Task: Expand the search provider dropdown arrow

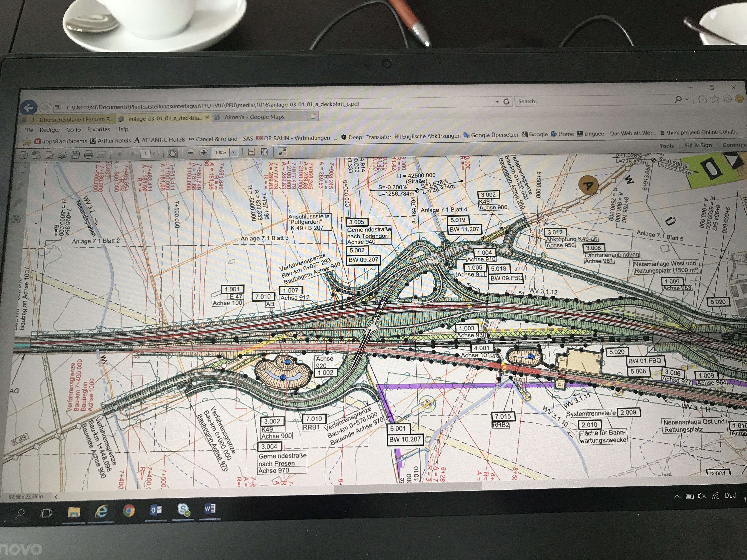Action: click(687, 99)
